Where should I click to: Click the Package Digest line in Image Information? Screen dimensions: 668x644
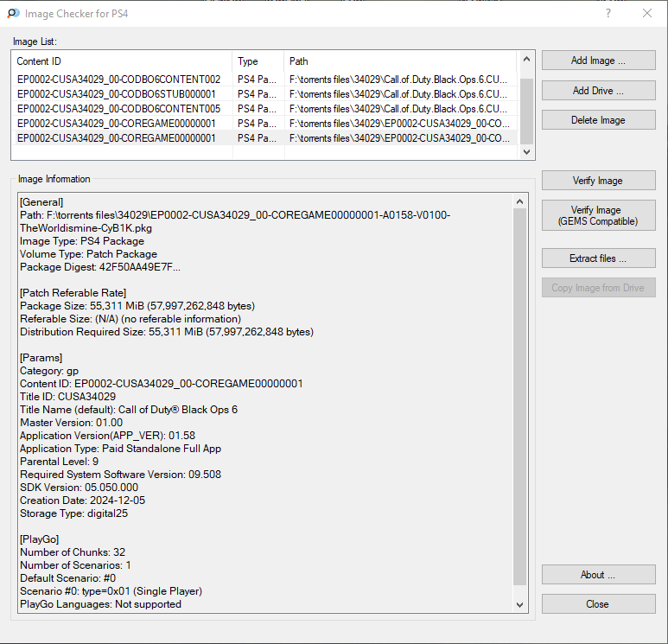click(100, 267)
